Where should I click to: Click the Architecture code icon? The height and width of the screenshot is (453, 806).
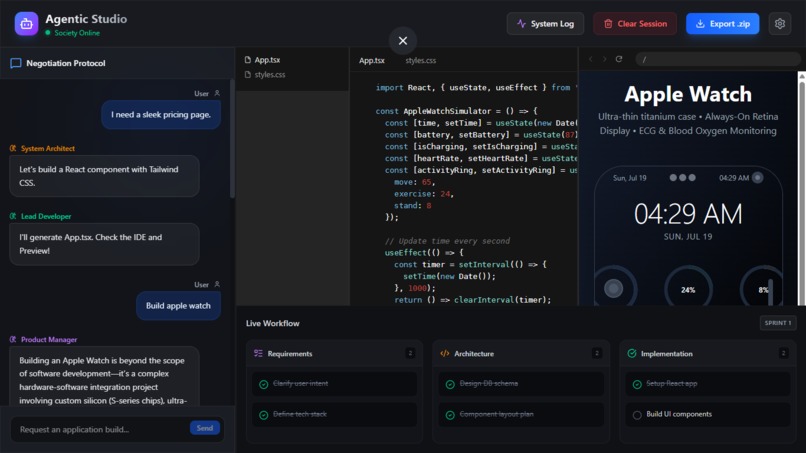click(x=445, y=353)
